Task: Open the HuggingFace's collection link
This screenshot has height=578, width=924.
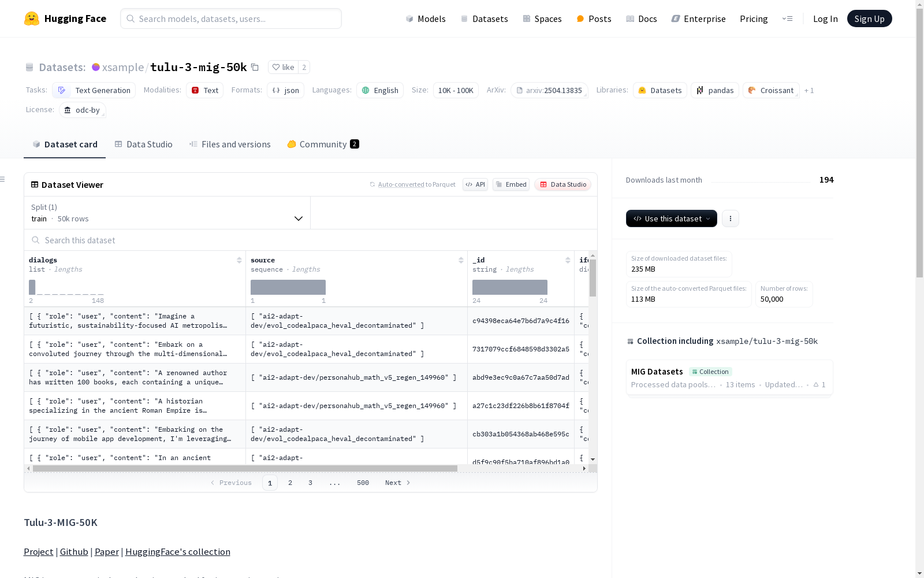Action: (178, 551)
